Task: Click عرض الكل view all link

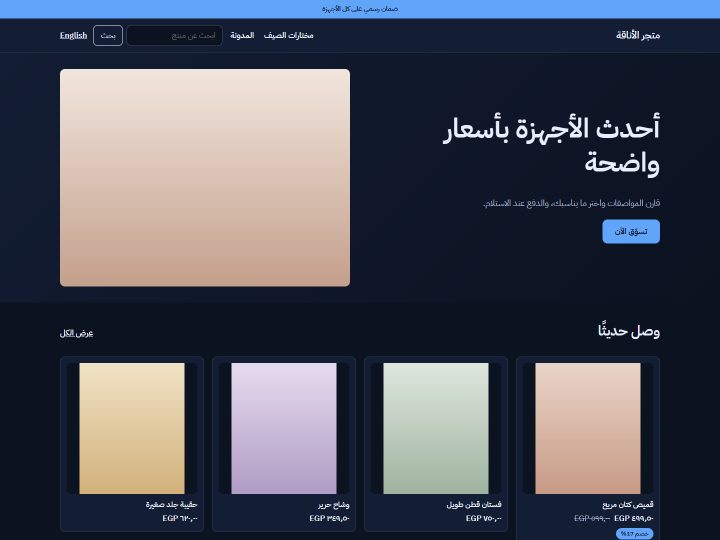Action: [x=76, y=333]
